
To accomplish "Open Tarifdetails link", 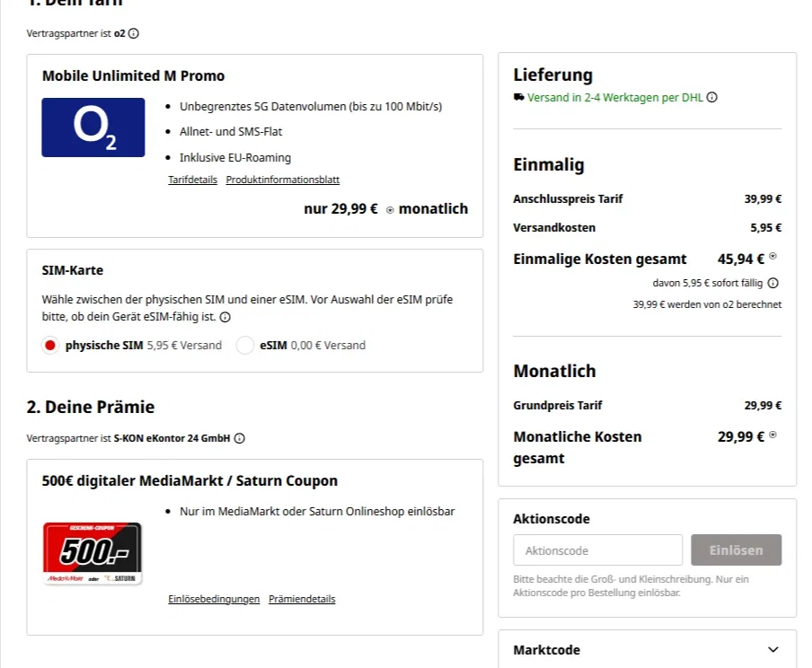I will pyautogui.click(x=192, y=180).
